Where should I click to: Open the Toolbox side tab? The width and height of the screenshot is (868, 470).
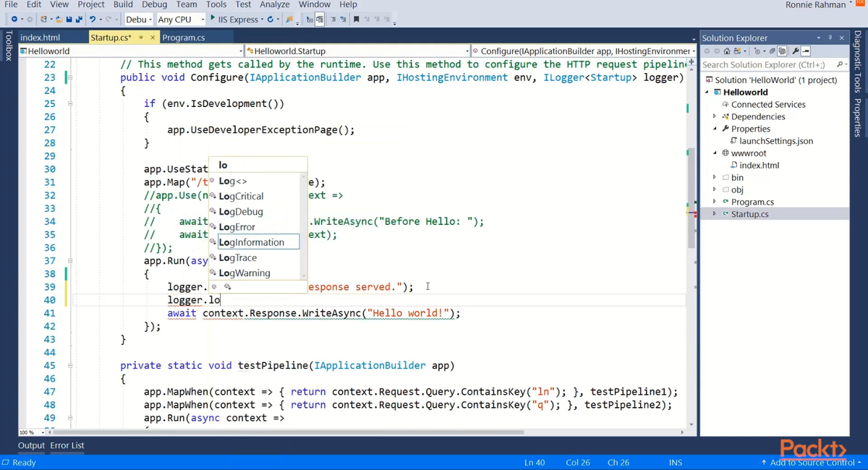tap(8, 46)
